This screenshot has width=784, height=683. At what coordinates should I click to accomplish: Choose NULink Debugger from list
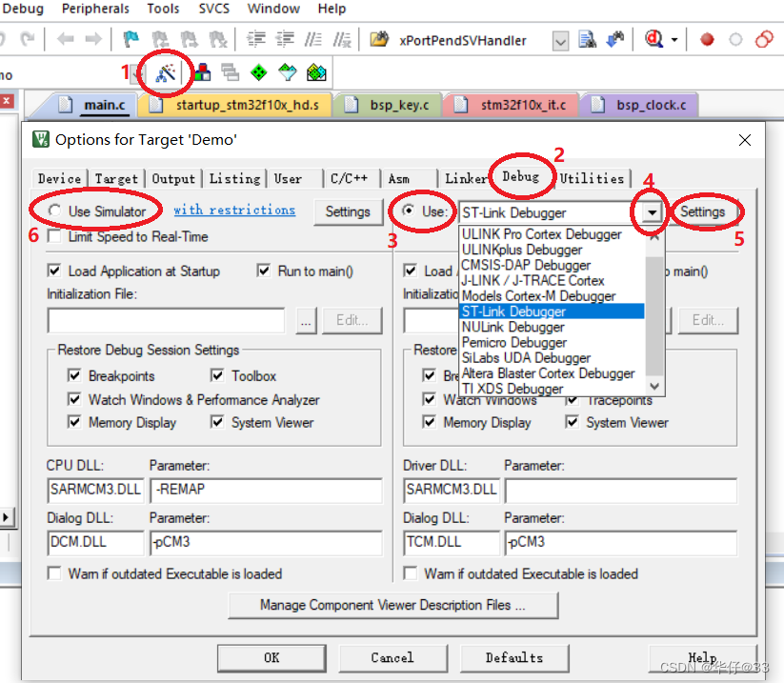552,327
